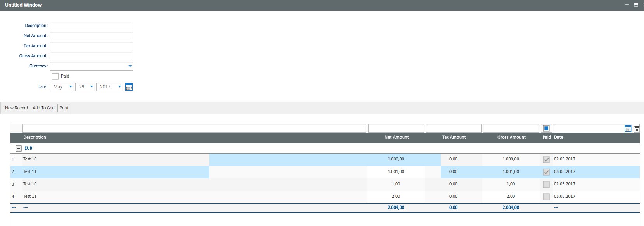Screen dimensions: 644x226
Task: Open the calendar picker beside Date field
Action: point(129,87)
